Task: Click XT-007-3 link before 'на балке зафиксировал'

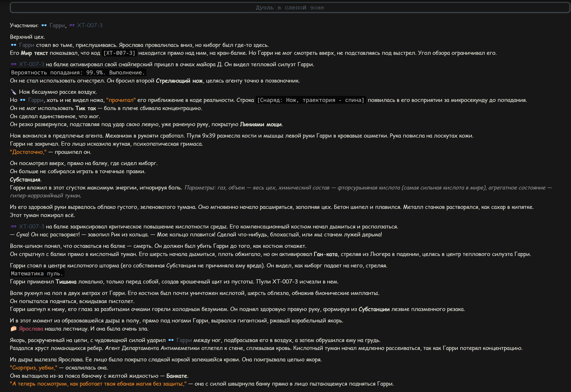Action: (x=31, y=226)
